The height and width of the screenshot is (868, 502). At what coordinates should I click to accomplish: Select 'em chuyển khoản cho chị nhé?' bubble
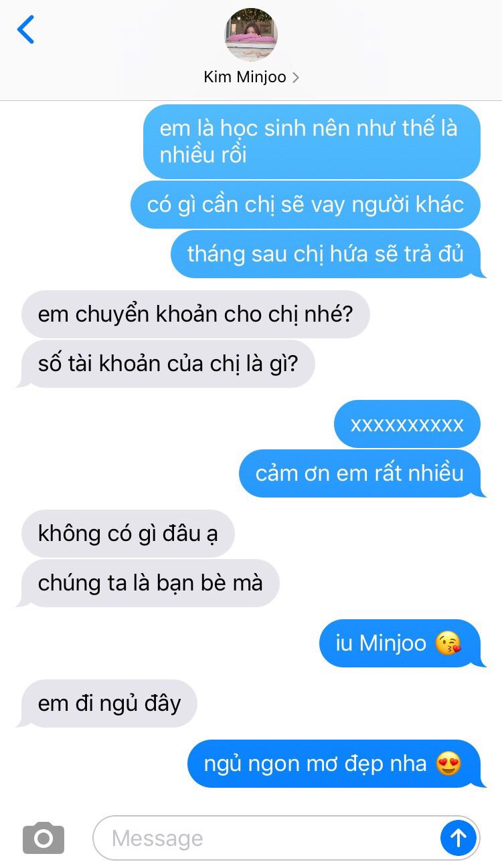195,314
